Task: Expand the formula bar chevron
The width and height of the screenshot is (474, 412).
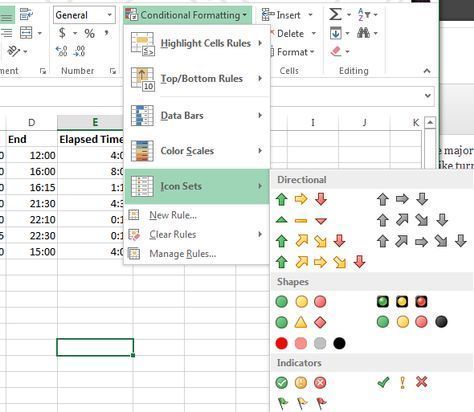Action: 428,96
